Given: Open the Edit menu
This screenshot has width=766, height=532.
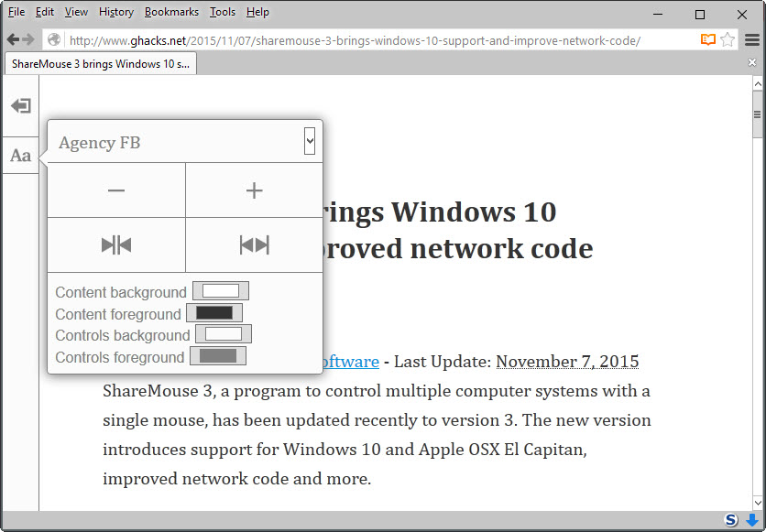Looking at the screenshot, I should [45, 12].
